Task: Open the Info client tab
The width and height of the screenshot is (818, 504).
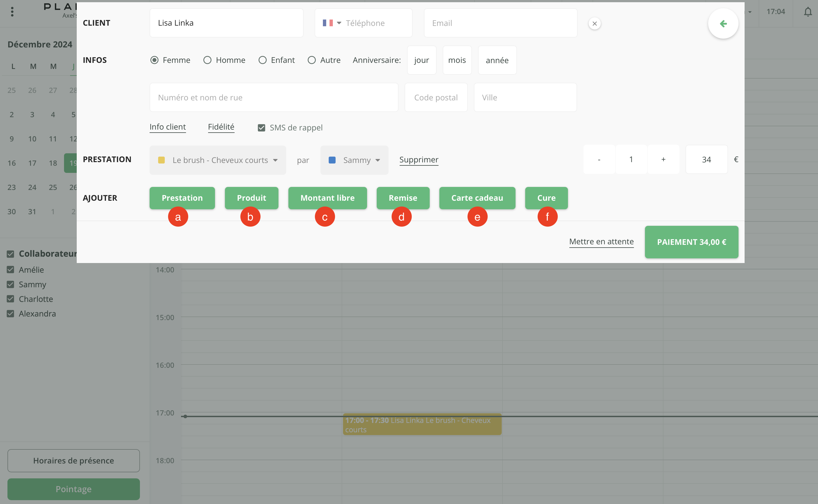Action: click(168, 127)
